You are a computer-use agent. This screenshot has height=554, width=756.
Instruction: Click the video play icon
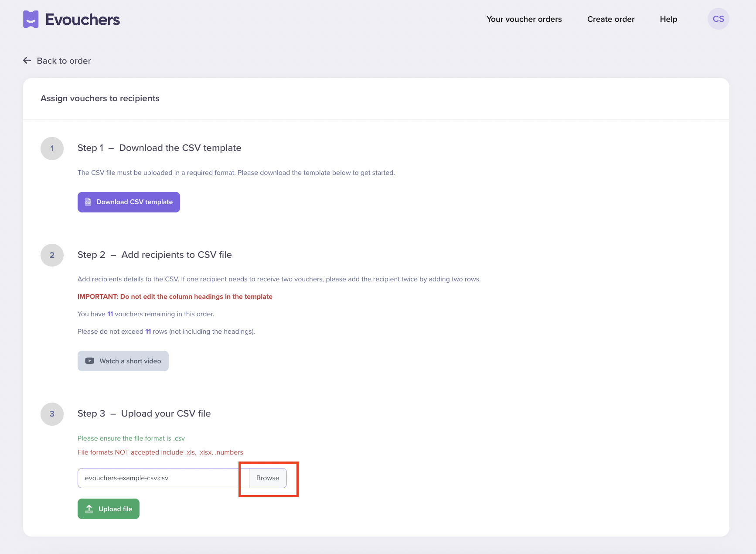[x=89, y=361]
